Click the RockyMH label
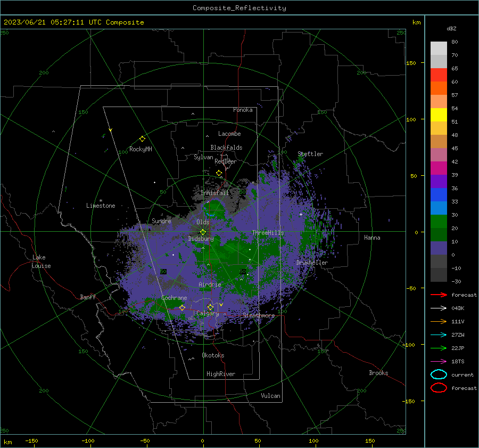This screenshot has width=479, height=448. (141, 149)
